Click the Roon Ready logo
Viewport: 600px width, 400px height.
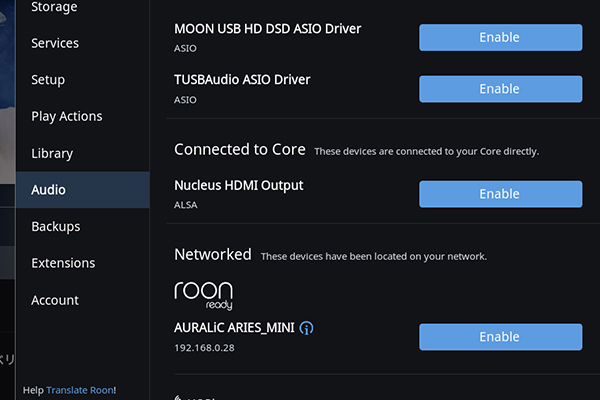(203, 295)
